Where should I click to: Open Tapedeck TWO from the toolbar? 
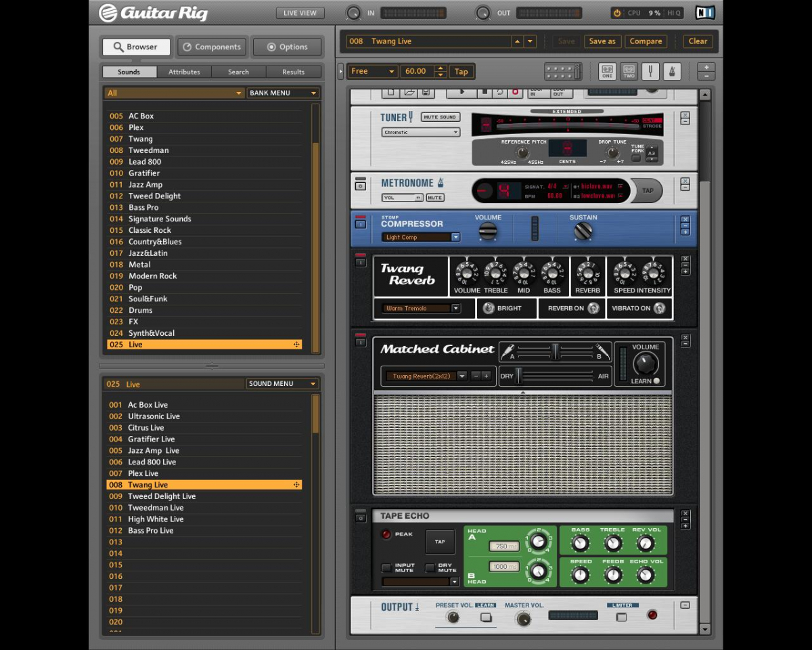[629, 71]
